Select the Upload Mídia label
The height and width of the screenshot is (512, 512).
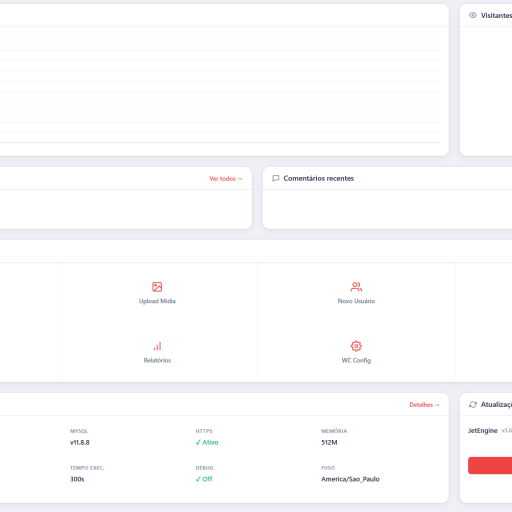click(157, 301)
